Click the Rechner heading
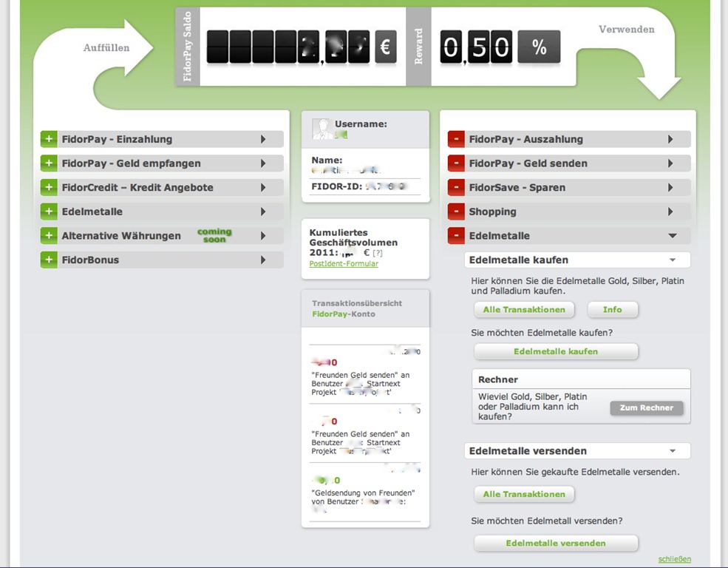 (497, 379)
